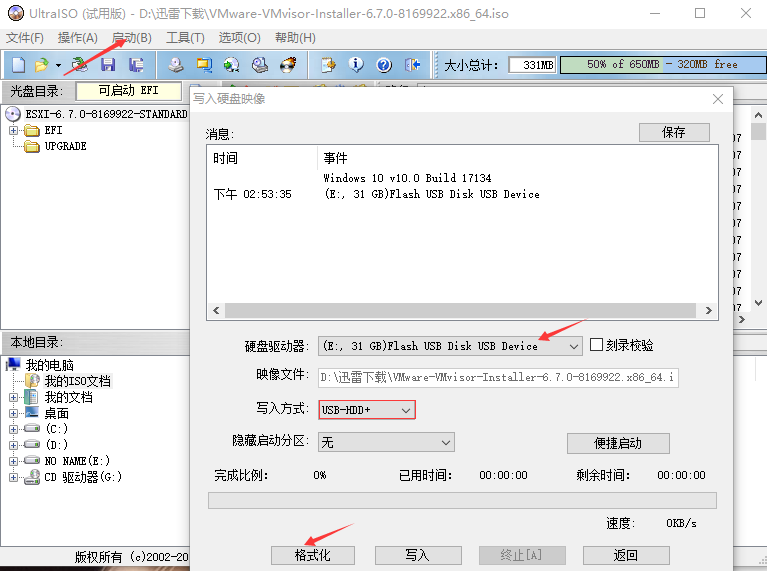
Task: Open the 帮助(H) menu
Action: (295, 38)
